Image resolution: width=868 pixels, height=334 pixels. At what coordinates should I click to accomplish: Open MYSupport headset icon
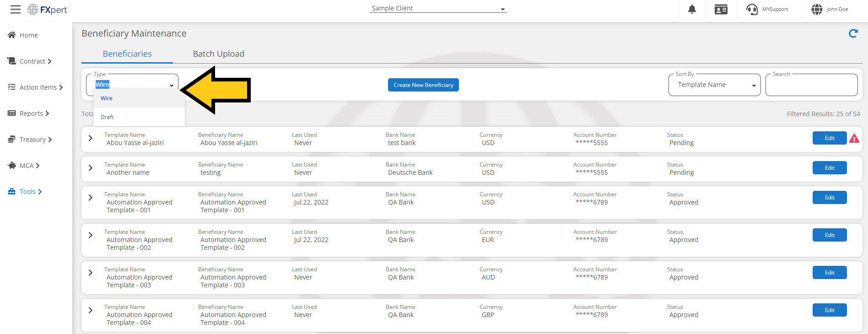tap(752, 9)
